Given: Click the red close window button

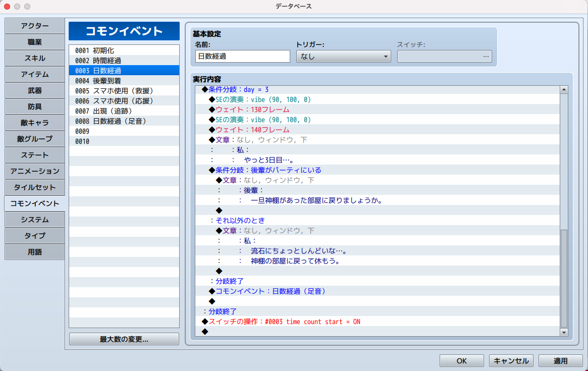Looking at the screenshot, I should pyautogui.click(x=7, y=7).
